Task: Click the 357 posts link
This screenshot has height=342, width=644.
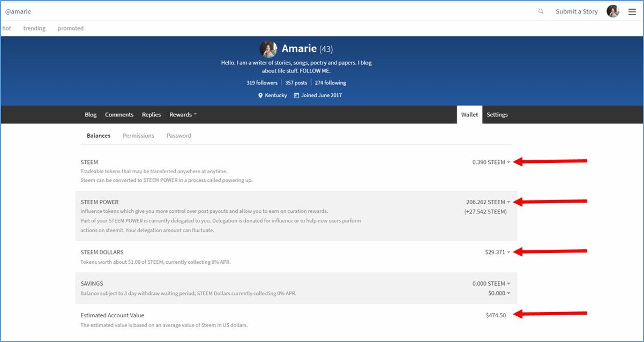Action: click(296, 83)
